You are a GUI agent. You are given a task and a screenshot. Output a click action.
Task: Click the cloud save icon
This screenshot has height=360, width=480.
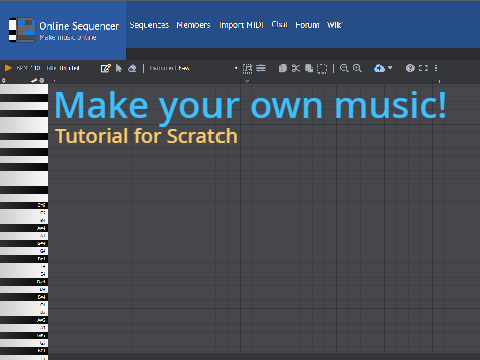point(379,68)
